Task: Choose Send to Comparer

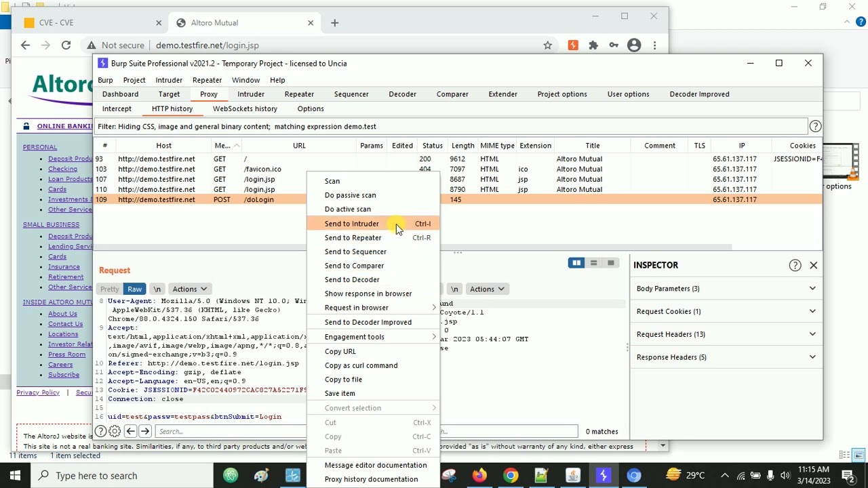Action: coord(373,266)
